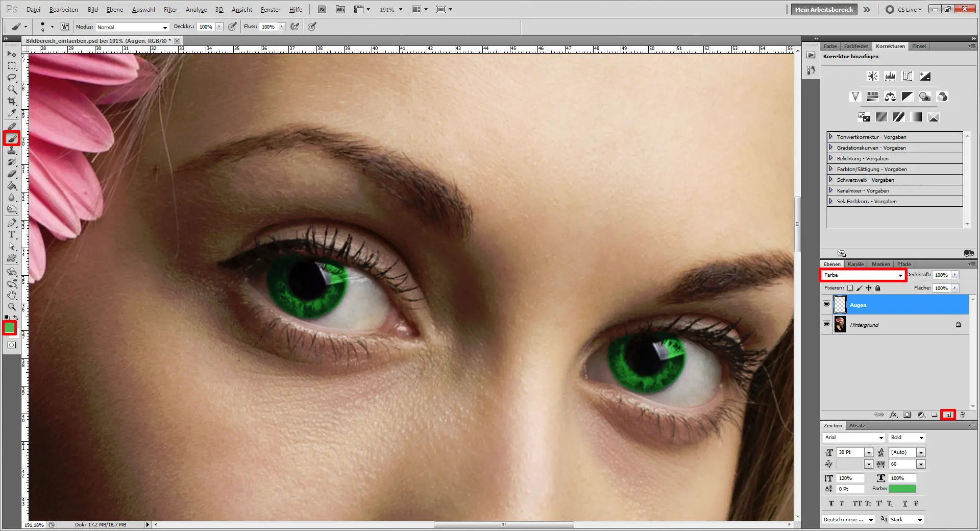Screen dimensions: 980x531
Task: Switch to the Kanäle tab
Action: pos(855,264)
